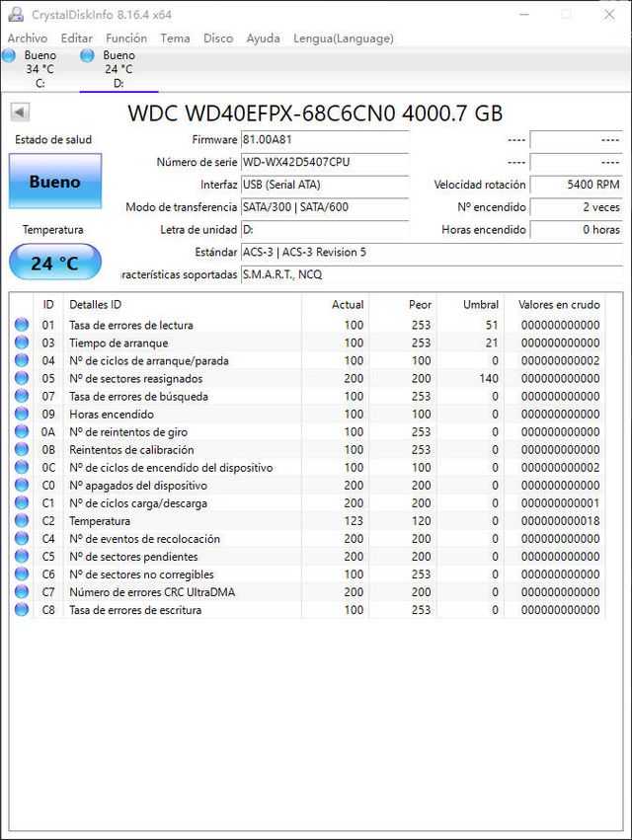Screen dimensions: 632x840
Task: Open the Archivo menu
Action: click(x=28, y=38)
